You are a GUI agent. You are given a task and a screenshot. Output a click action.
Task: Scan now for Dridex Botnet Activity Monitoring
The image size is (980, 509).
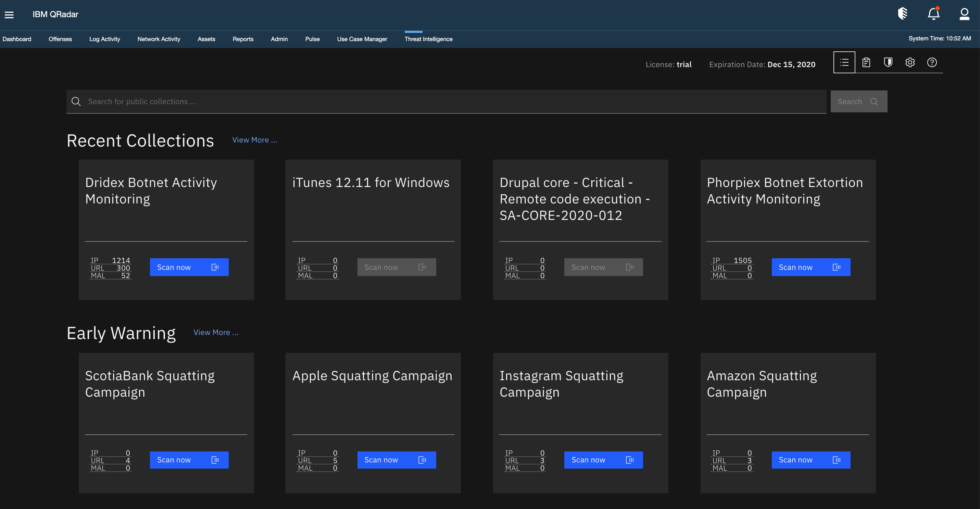(189, 268)
